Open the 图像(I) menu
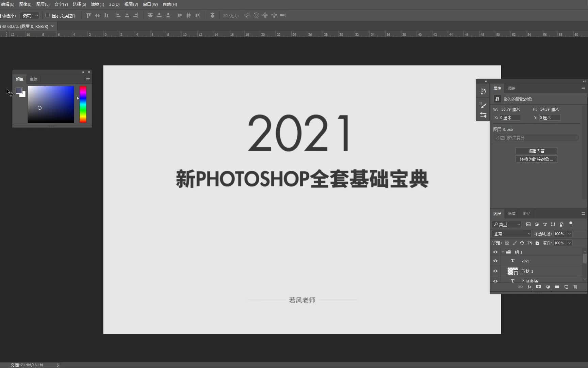 pos(25,4)
